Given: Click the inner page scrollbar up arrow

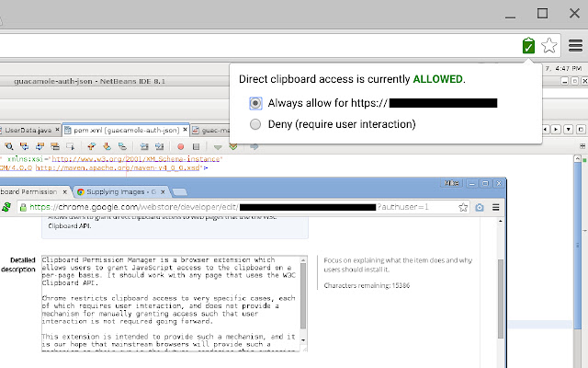Looking at the screenshot, I should 500,221.
